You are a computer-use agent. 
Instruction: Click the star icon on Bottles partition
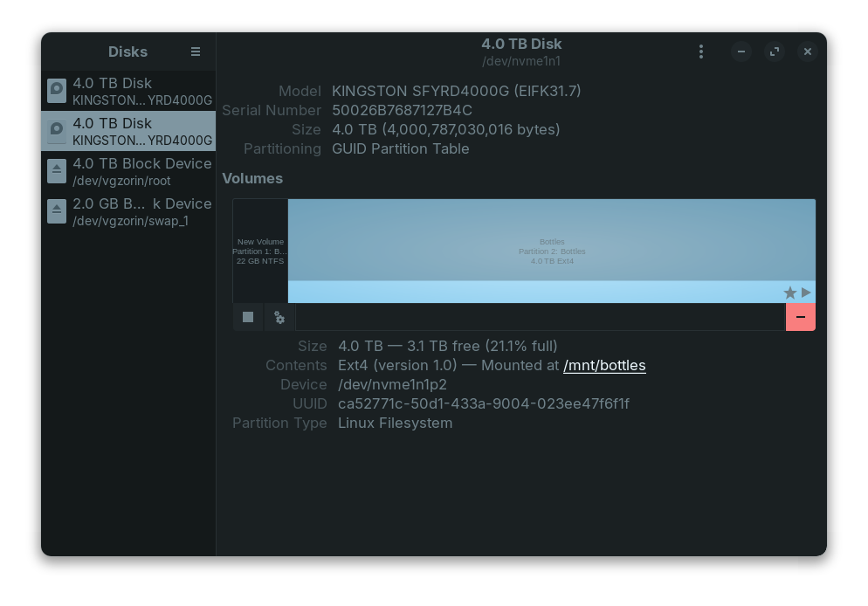[789, 293]
